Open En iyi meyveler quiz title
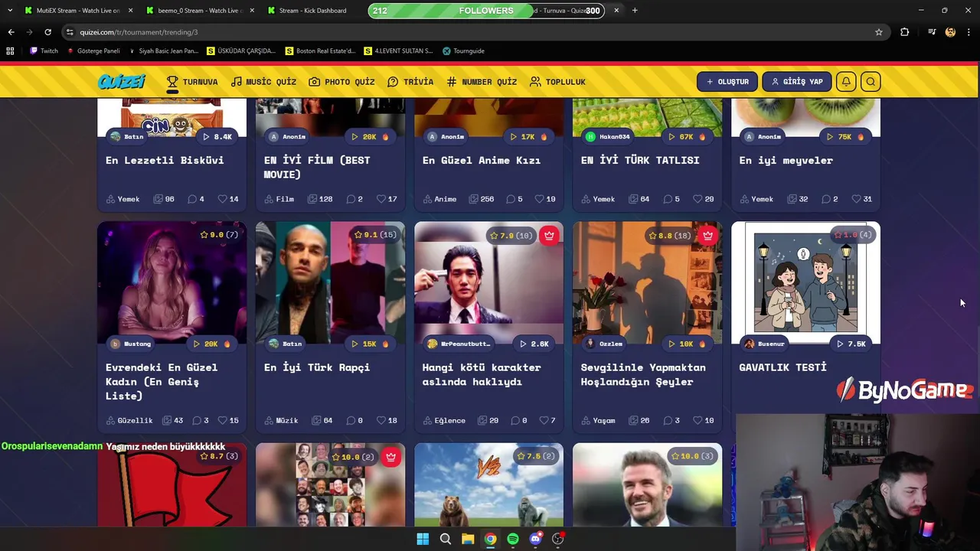This screenshot has width=980, height=551. (x=786, y=160)
